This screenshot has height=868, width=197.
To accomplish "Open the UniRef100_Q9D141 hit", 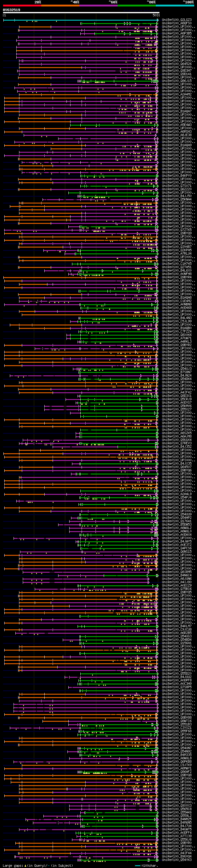I will click(176, 74).
